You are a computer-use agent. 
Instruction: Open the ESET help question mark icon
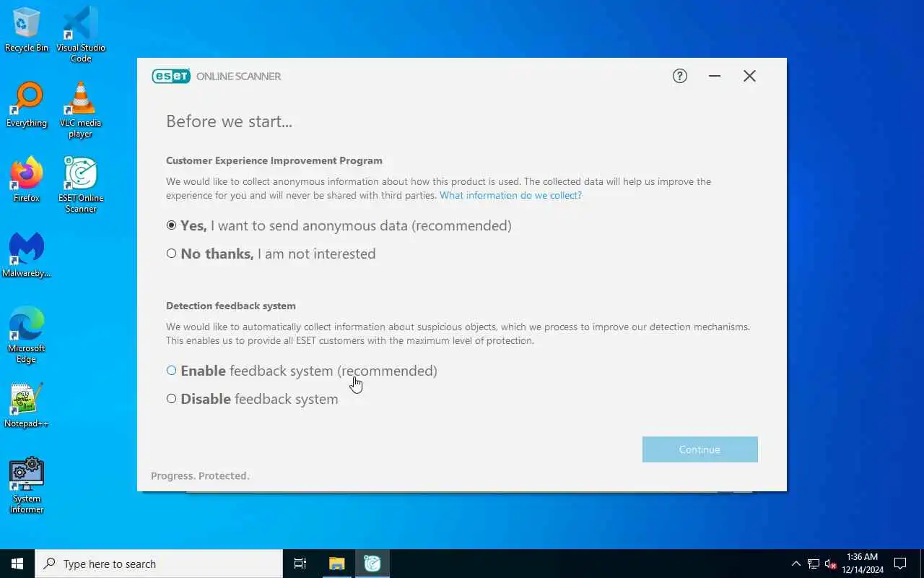[x=679, y=76]
